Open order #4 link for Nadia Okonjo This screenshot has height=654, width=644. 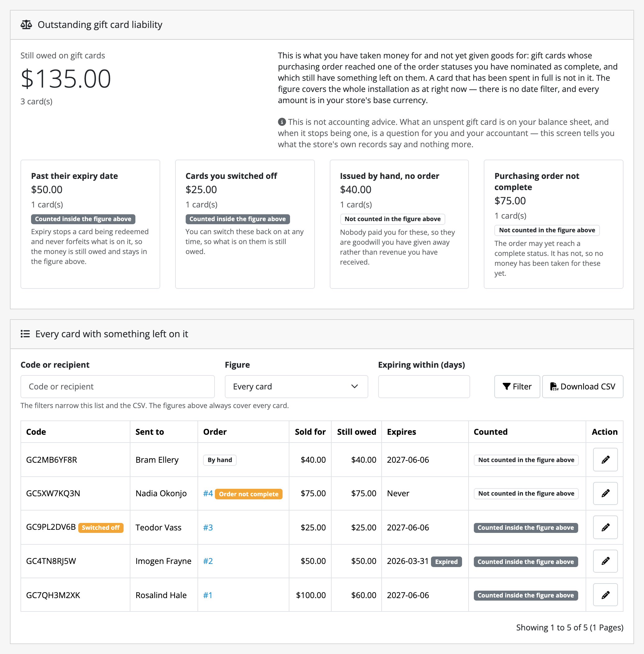[208, 493]
